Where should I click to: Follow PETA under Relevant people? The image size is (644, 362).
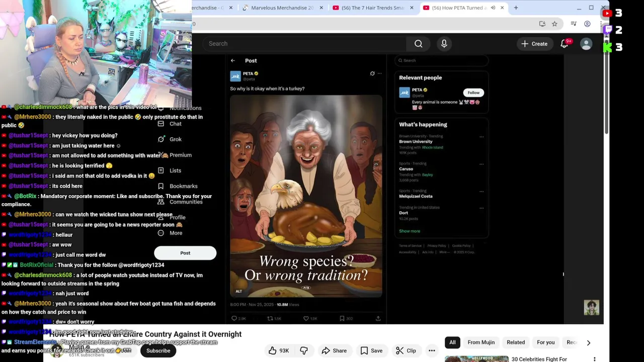(x=473, y=93)
